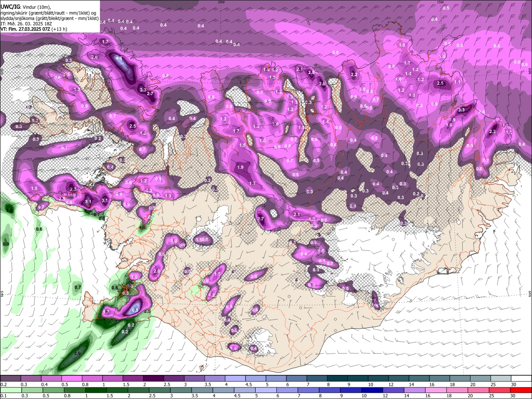
Task: Click the "15W" longitude label at top
Action: tap(440, 2)
